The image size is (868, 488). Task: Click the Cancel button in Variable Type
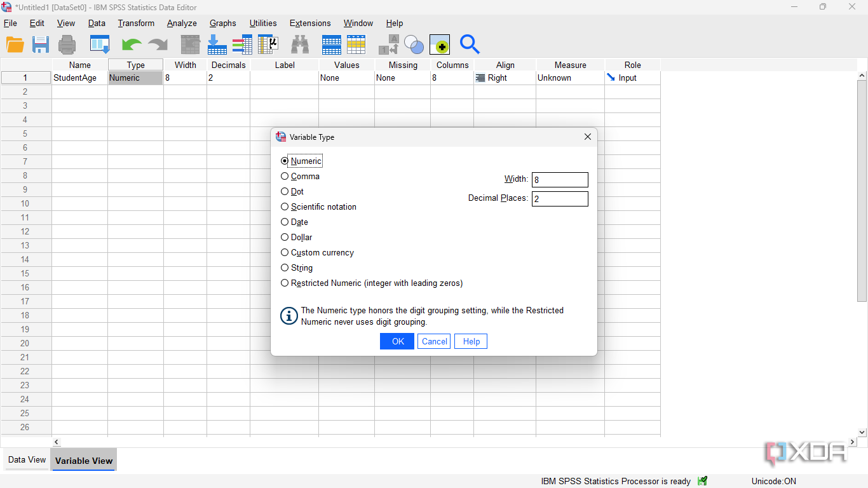point(434,341)
